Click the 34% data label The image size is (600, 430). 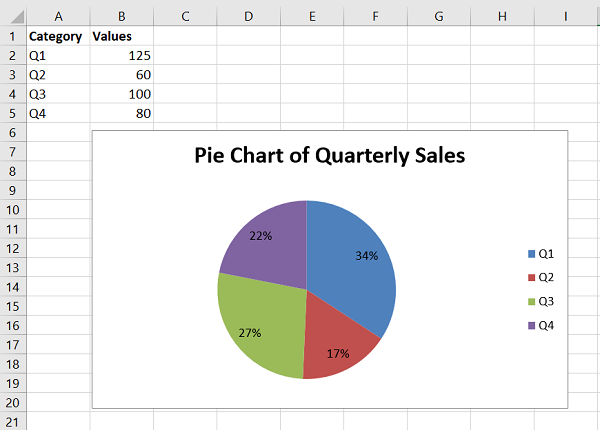coord(367,255)
